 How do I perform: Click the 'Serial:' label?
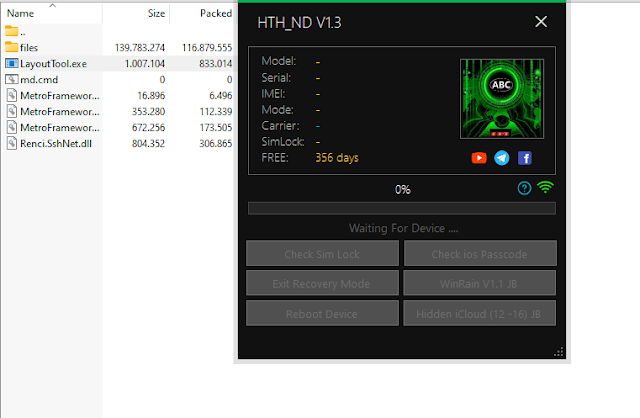coord(276,78)
